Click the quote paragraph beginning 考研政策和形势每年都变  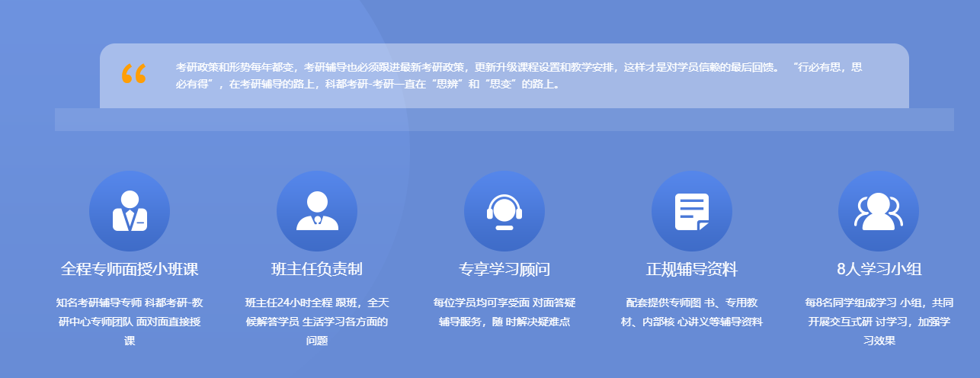[519, 75]
